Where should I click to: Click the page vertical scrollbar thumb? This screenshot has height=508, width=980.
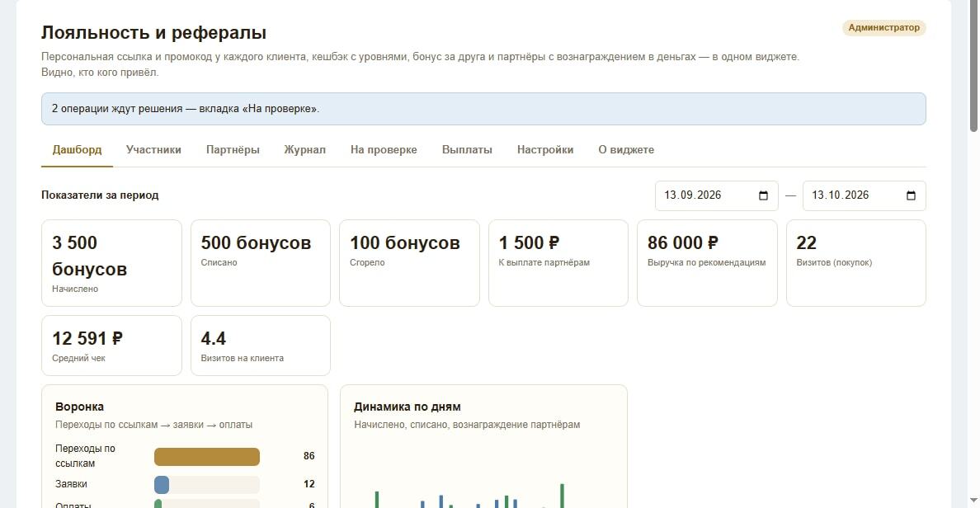[x=973, y=66]
